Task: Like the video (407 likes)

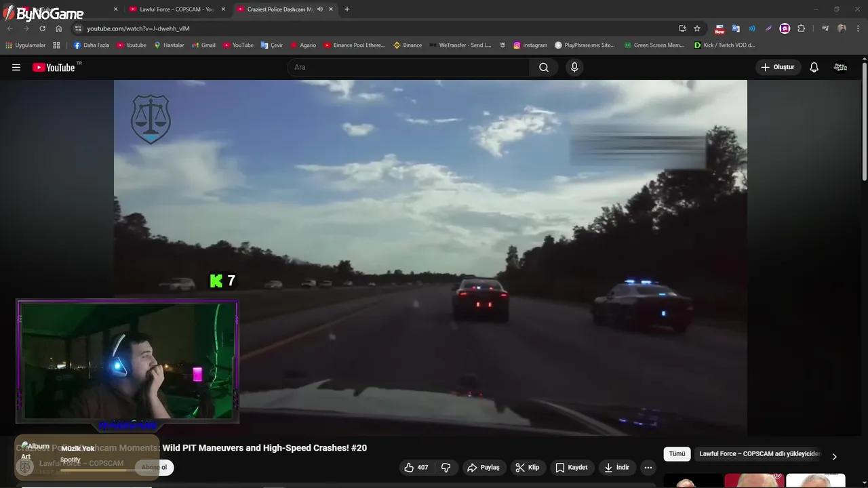Action: [416, 467]
